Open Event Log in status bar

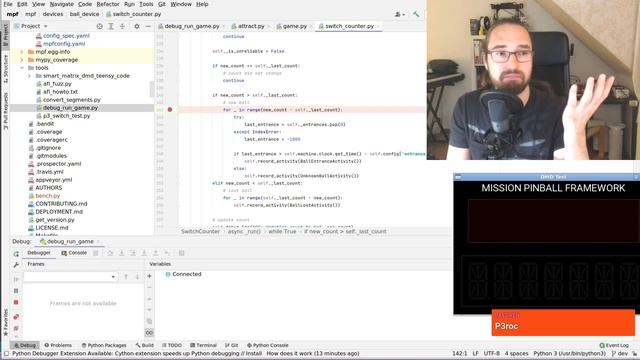614,345
